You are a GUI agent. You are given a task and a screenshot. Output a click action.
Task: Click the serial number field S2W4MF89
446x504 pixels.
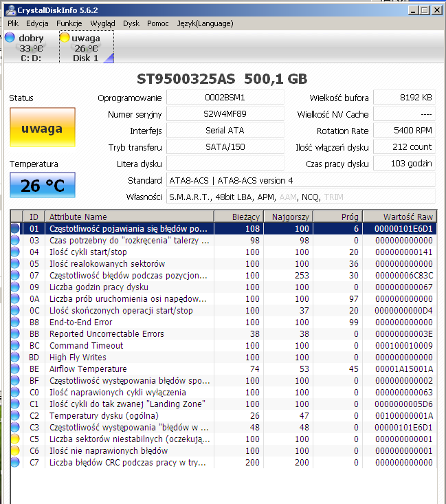pyautogui.click(x=225, y=114)
